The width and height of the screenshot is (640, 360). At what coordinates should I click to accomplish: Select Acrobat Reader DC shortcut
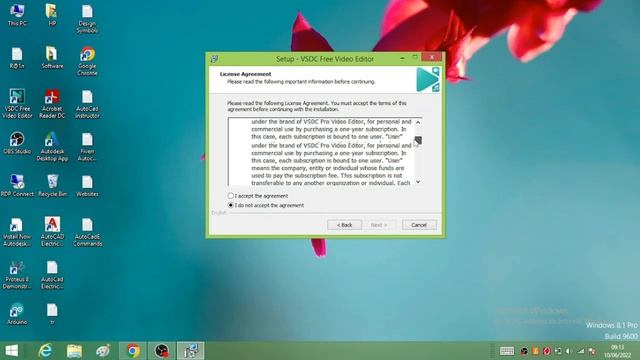tap(52, 104)
